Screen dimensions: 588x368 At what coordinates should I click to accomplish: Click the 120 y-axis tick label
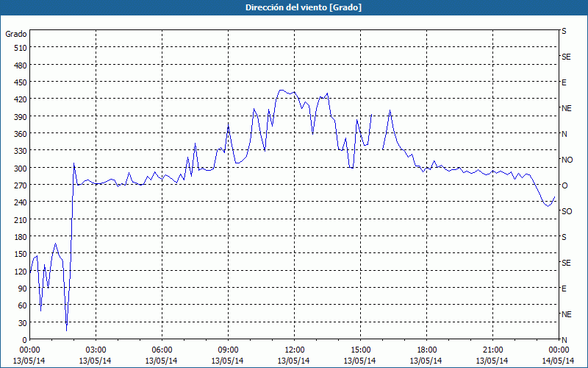[21, 272]
